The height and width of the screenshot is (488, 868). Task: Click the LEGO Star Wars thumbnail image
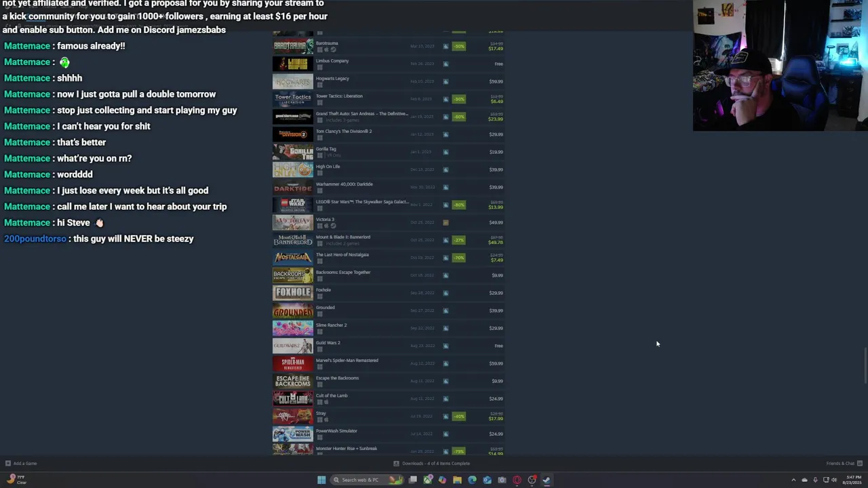tap(293, 205)
